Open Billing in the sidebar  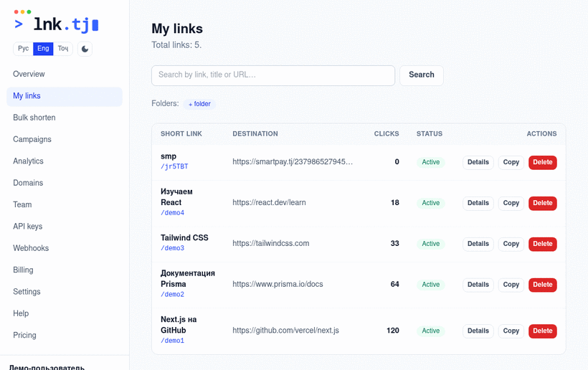(65, 270)
